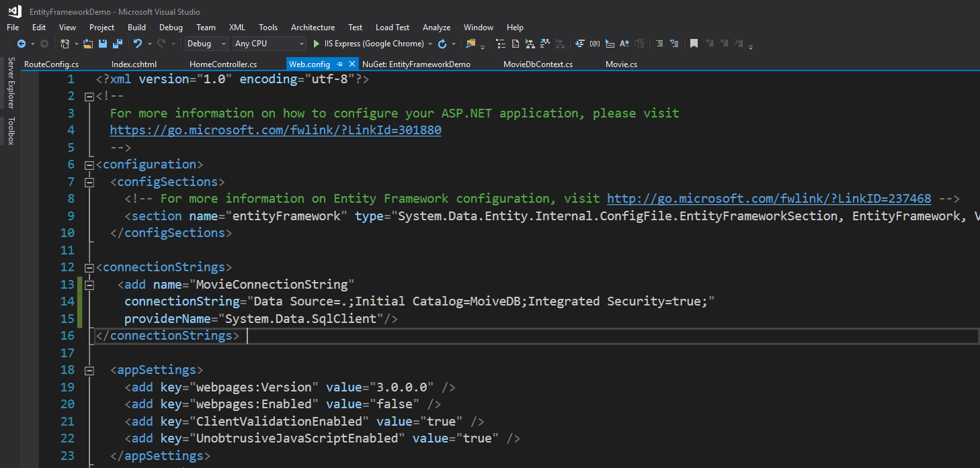Image resolution: width=980 pixels, height=468 pixels.
Task: Refresh the running browser page
Action: point(442,43)
